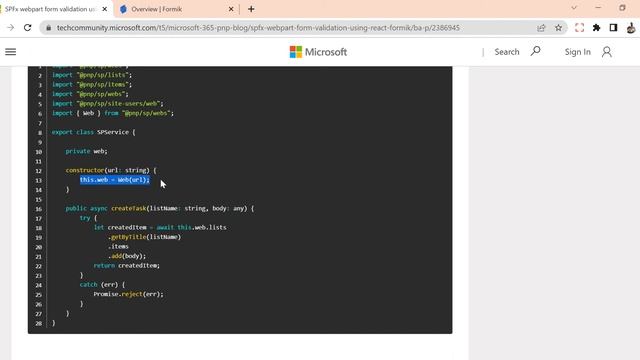The height and width of the screenshot is (360, 640).
Task: Click the .add(body); code line
Action: click(x=127, y=256)
